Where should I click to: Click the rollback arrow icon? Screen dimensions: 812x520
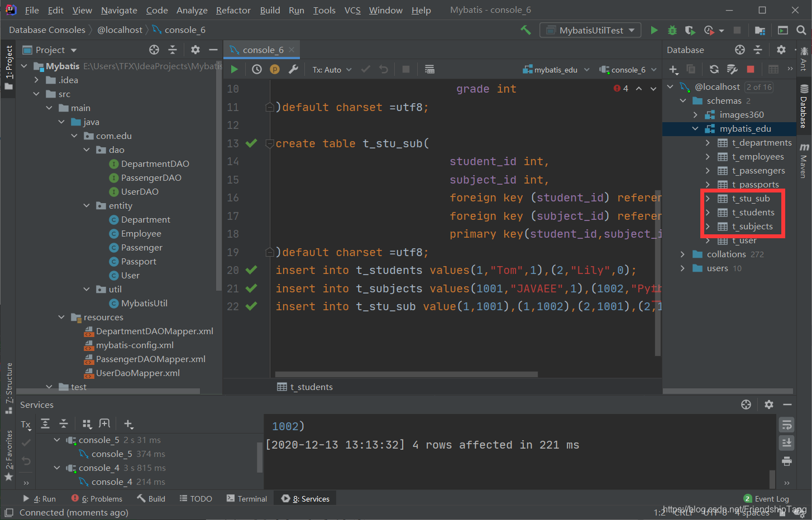(x=384, y=69)
